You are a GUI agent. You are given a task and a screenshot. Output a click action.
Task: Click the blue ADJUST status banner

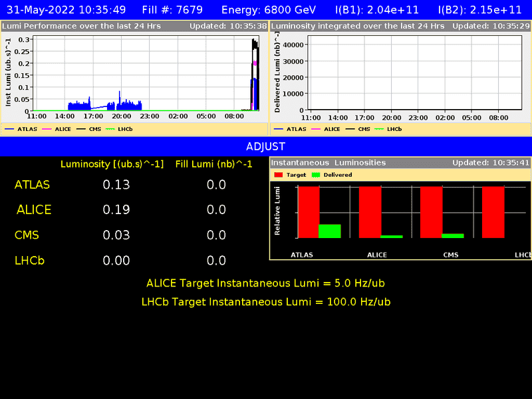(266, 146)
